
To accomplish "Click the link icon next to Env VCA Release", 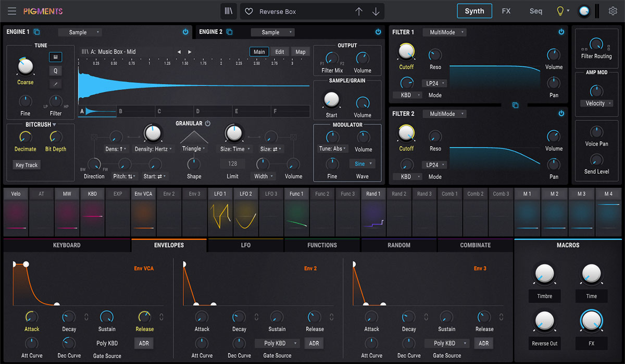I will [161, 317].
